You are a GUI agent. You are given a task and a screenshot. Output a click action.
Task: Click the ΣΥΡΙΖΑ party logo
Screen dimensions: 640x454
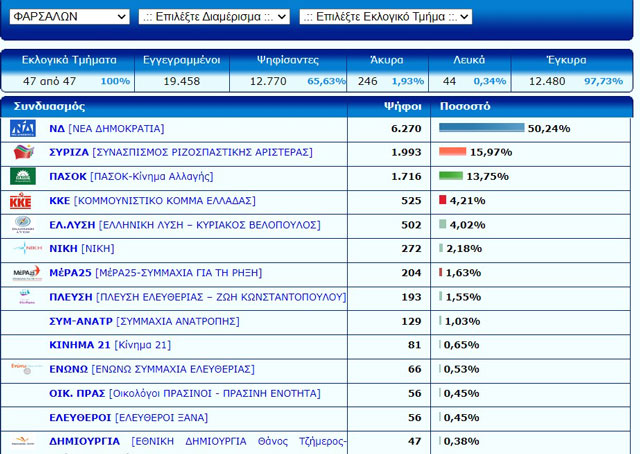tap(23, 152)
